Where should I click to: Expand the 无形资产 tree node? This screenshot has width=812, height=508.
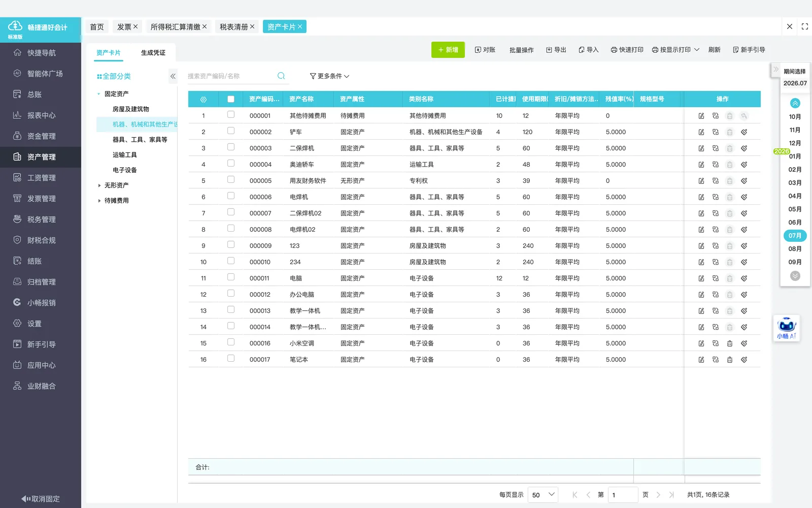[x=99, y=185]
